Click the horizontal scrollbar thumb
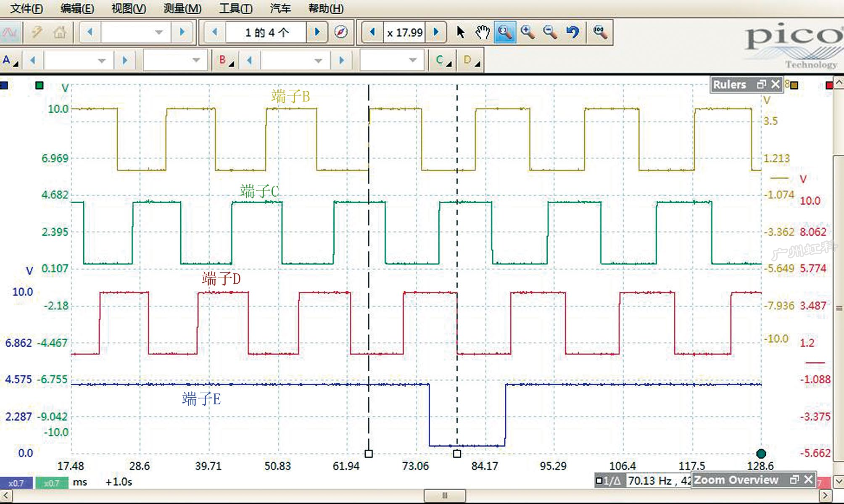The image size is (844, 504). 444,496
